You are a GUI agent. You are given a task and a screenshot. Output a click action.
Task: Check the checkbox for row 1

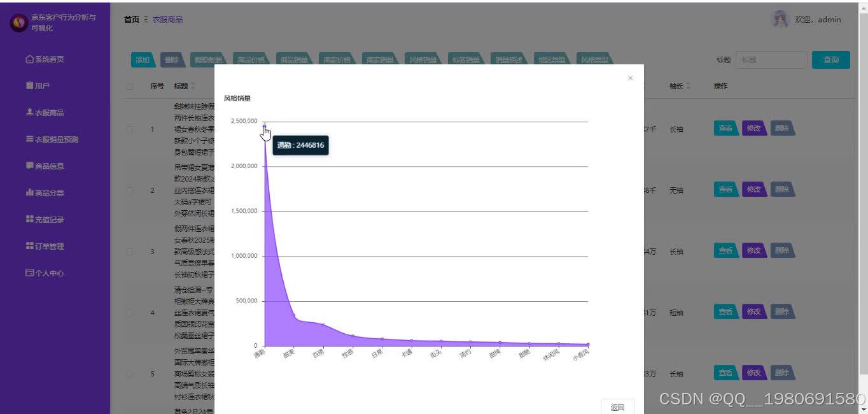click(x=130, y=129)
